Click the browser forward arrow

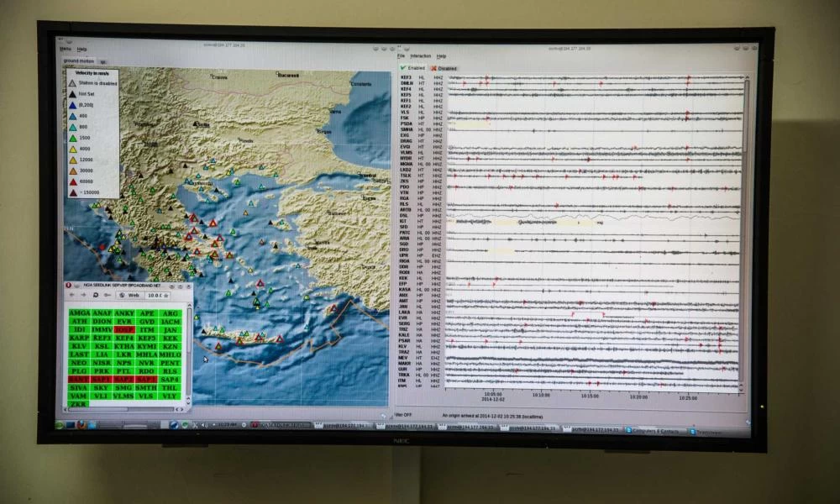[83, 295]
